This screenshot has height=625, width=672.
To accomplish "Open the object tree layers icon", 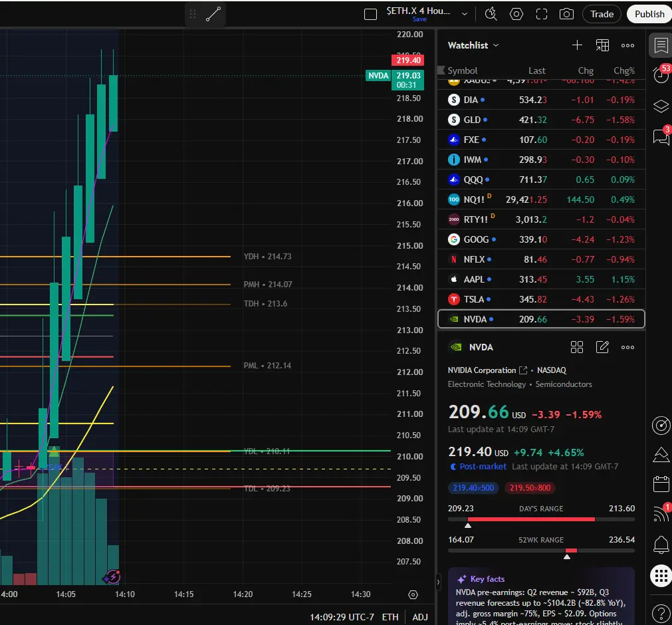I will (661, 106).
